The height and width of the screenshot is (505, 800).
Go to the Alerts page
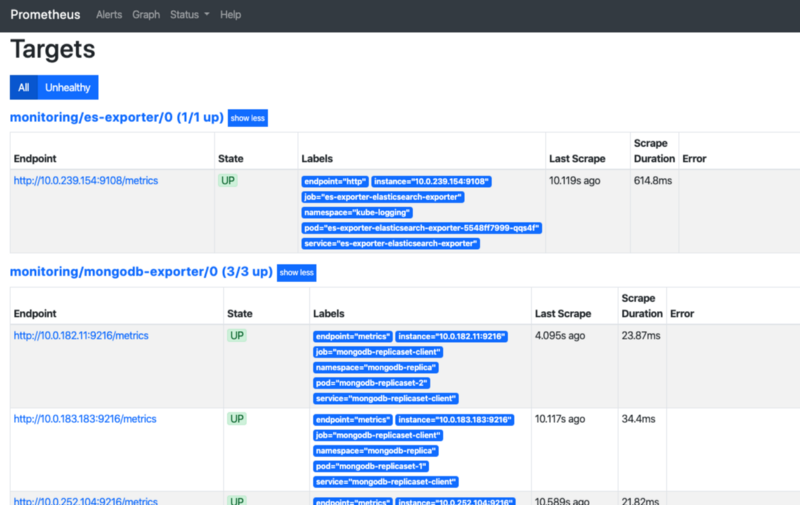109,15
